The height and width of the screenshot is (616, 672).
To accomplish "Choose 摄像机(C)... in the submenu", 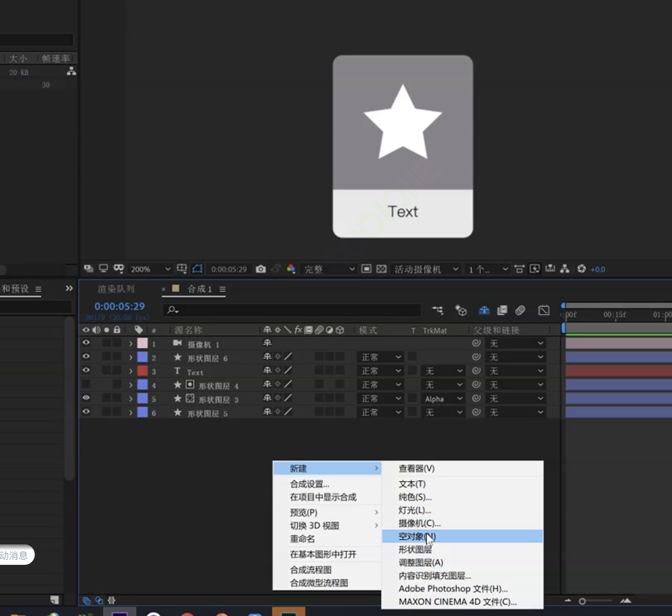I will pos(462,523).
